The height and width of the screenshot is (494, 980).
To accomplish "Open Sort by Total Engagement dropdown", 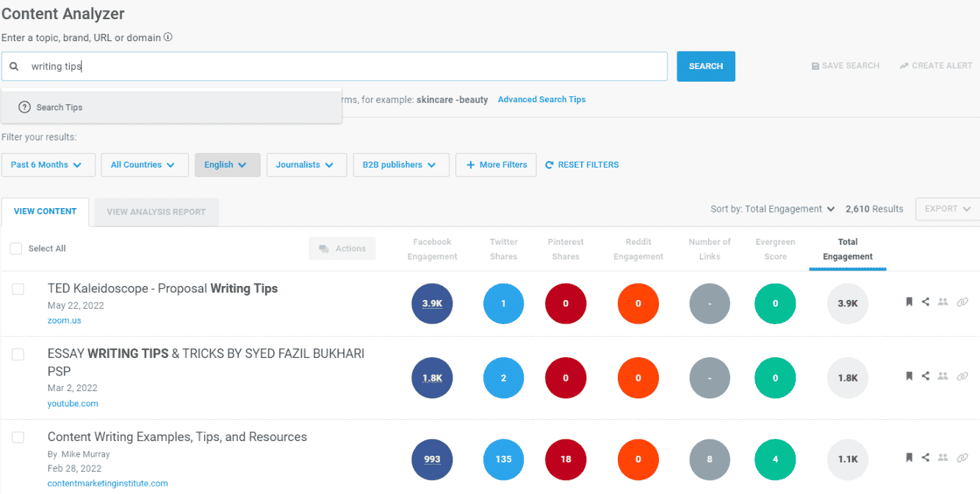I will [x=773, y=209].
